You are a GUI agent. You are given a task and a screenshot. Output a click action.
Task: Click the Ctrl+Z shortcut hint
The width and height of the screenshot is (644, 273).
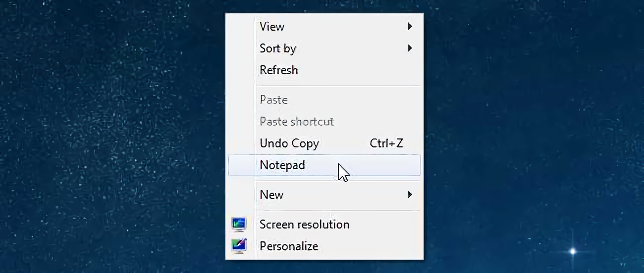(x=386, y=143)
